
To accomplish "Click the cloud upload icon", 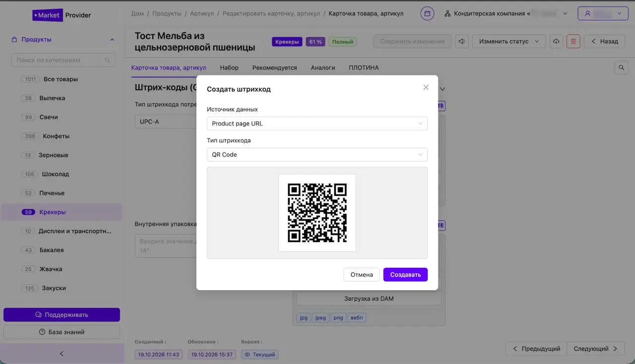I will [x=556, y=41].
